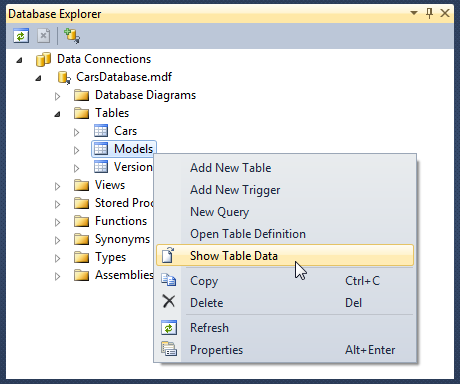Close the Database Explorer panel
This screenshot has width=460, height=384.
point(445,13)
